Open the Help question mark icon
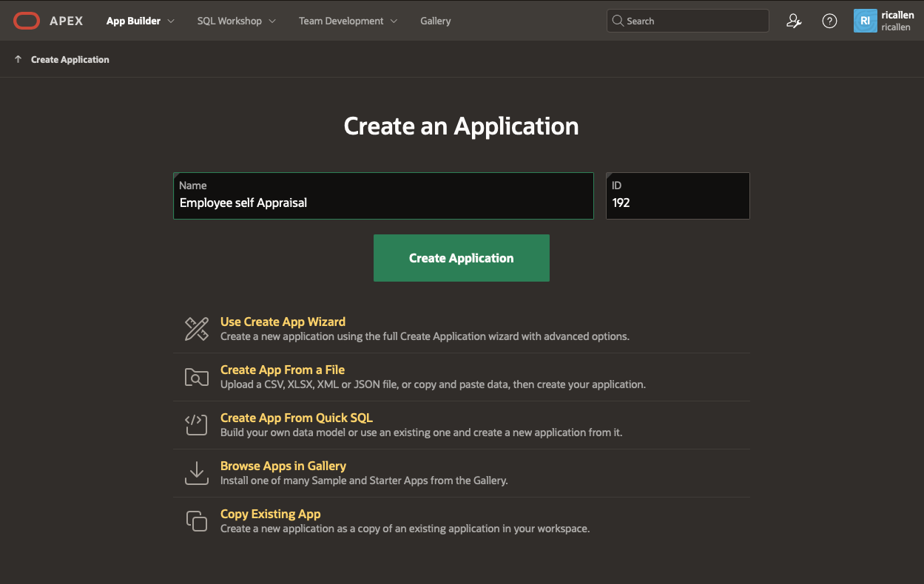924x584 pixels. [x=829, y=21]
